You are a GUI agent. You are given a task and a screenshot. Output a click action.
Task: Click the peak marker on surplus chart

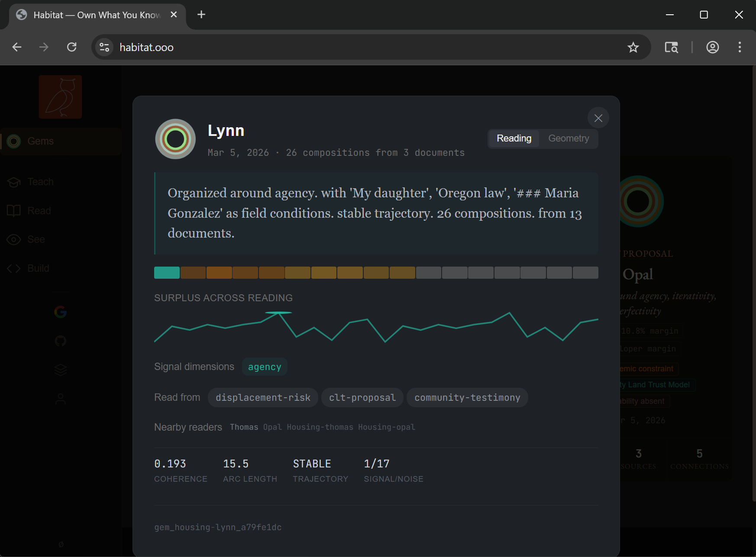pos(278,312)
